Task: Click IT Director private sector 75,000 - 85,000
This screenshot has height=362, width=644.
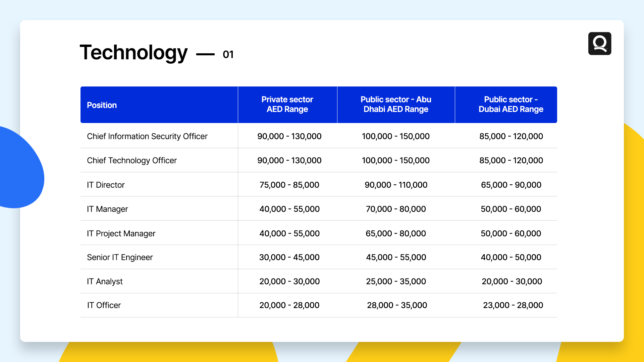Action: click(289, 185)
